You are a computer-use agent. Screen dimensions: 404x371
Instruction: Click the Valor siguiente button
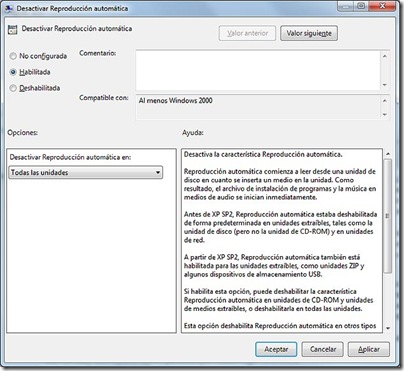[x=309, y=33]
